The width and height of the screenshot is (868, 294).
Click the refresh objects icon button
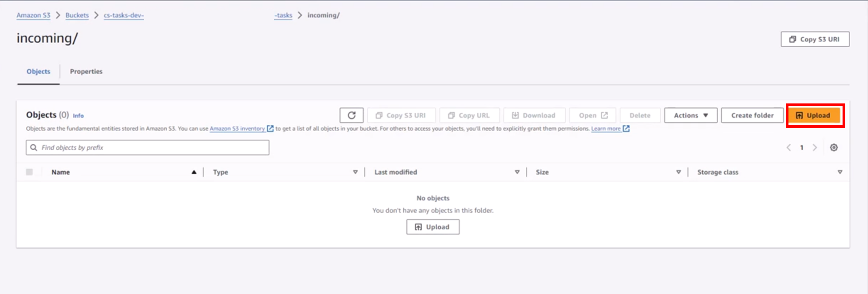[351, 115]
